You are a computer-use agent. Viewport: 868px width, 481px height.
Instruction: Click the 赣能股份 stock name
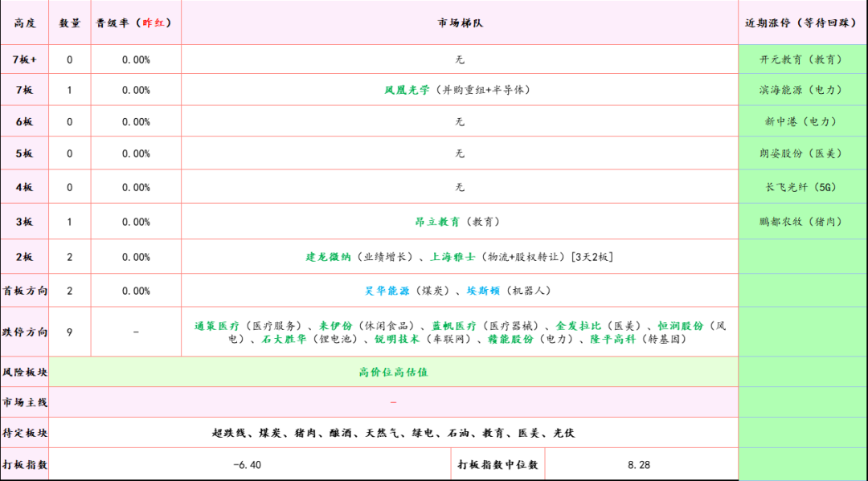[510, 339]
